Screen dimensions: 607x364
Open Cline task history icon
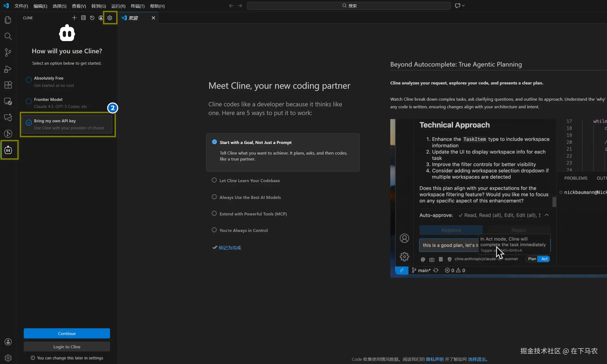pos(92,18)
